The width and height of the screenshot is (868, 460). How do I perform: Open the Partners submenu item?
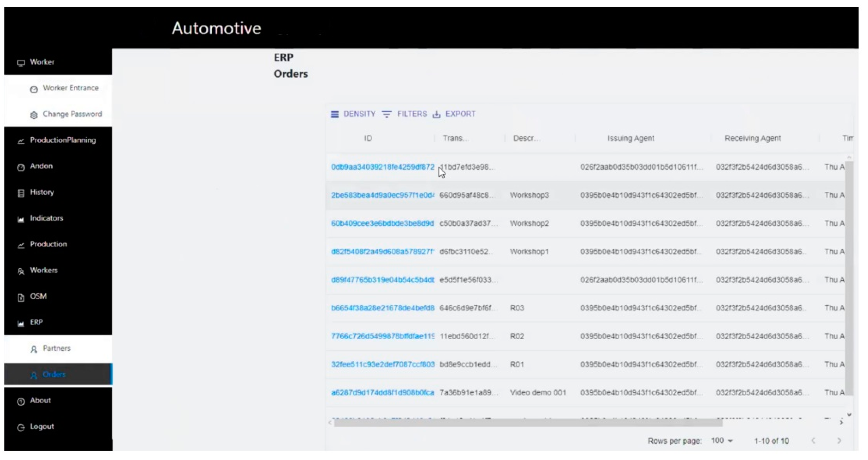pyautogui.click(x=56, y=348)
